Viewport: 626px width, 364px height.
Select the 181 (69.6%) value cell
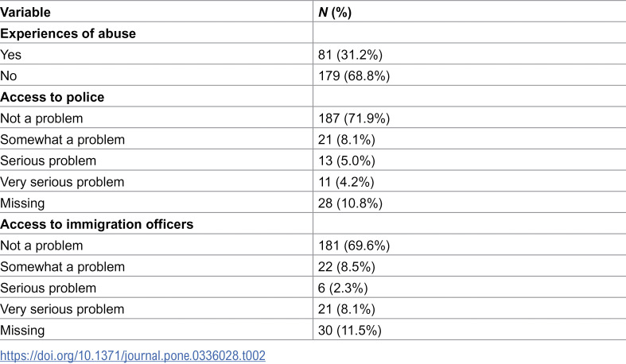[354, 246]
